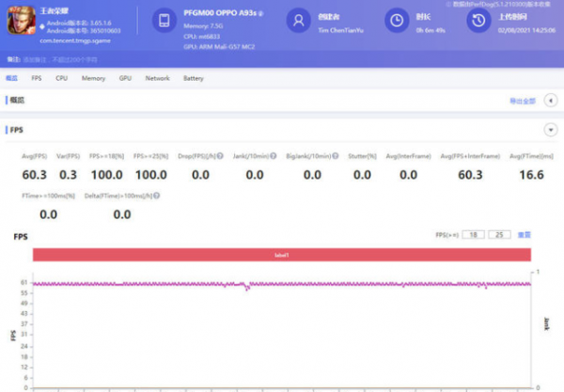The image size is (564, 392).
Task: Click the FPS>=25[%] value 100.0
Action: pyautogui.click(x=151, y=175)
